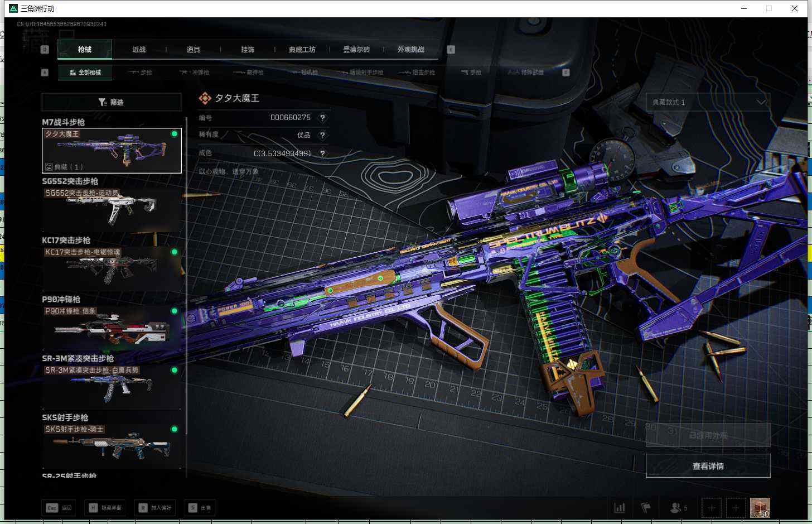The image size is (812, 524).
Task: Click the rarity emblem beside タタ大魔王 title
Action: coord(205,98)
